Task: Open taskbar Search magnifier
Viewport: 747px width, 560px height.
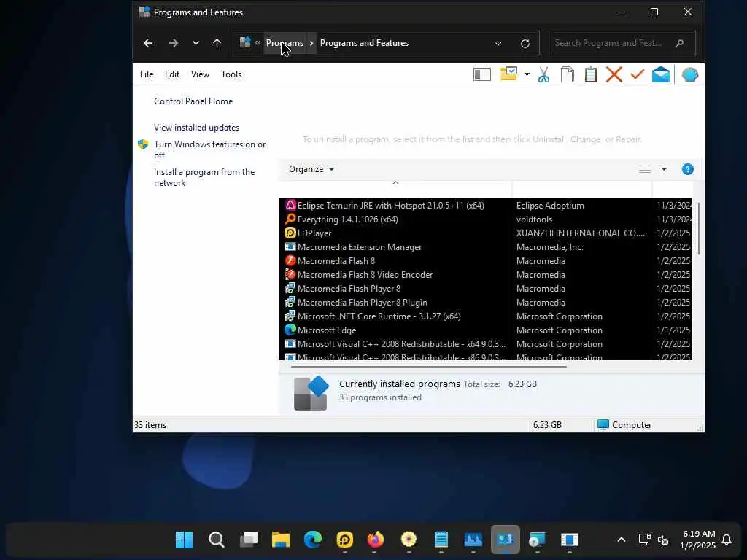Action: (x=216, y=540)
